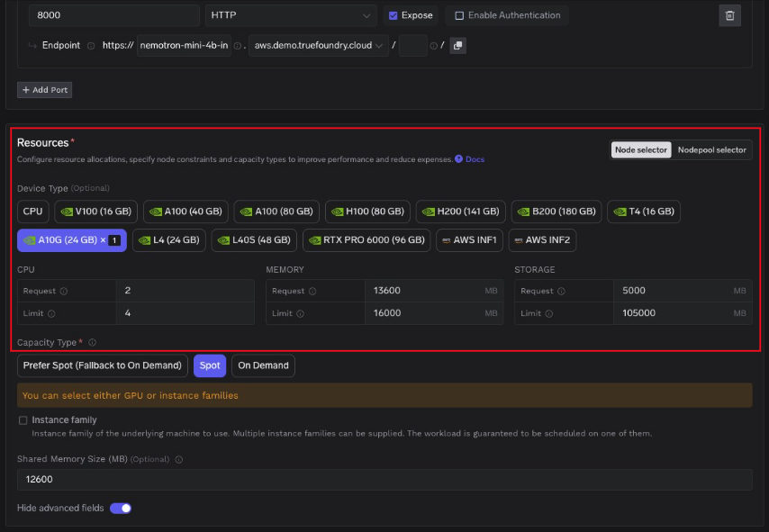Image resolution: width=769 pixels, height=532 pixels.
Task: Choose Spot capacity type
Action: (210, 365)
